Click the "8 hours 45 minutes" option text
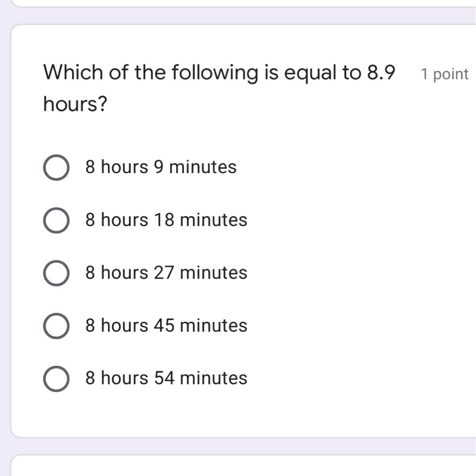476x476 pixels. click(x=166, y=325)
